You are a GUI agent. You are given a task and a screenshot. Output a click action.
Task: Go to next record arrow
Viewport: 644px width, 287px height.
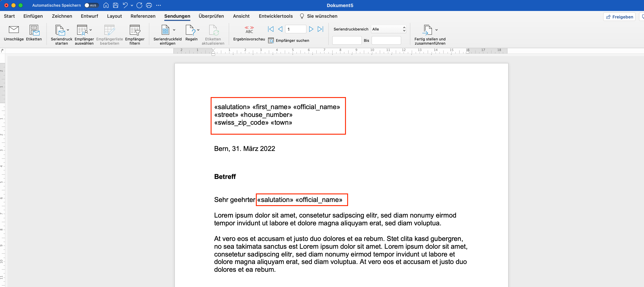311,29
